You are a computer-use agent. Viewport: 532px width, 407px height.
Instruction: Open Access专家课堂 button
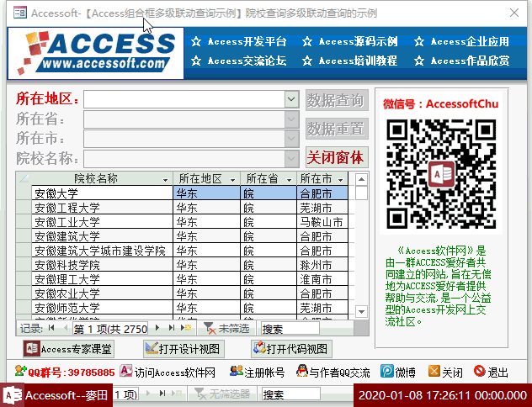[x=68, y=349]
